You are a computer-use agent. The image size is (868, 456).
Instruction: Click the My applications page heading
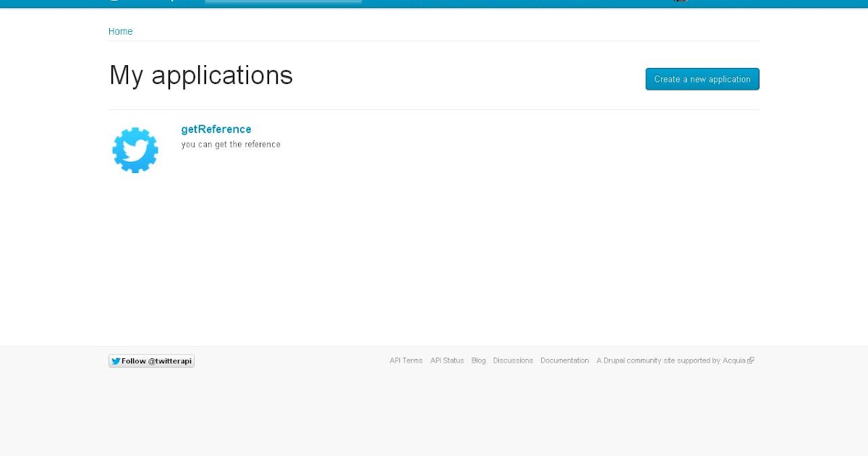click(x=200, y=75)
